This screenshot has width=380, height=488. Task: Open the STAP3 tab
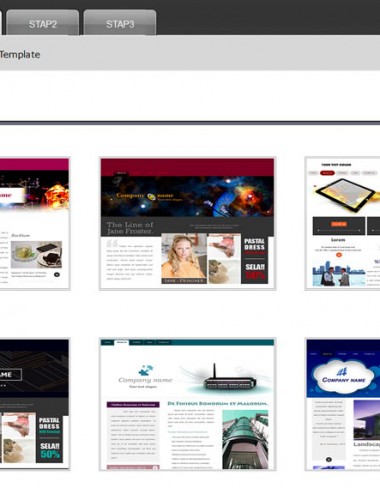[x=120, y=23]
